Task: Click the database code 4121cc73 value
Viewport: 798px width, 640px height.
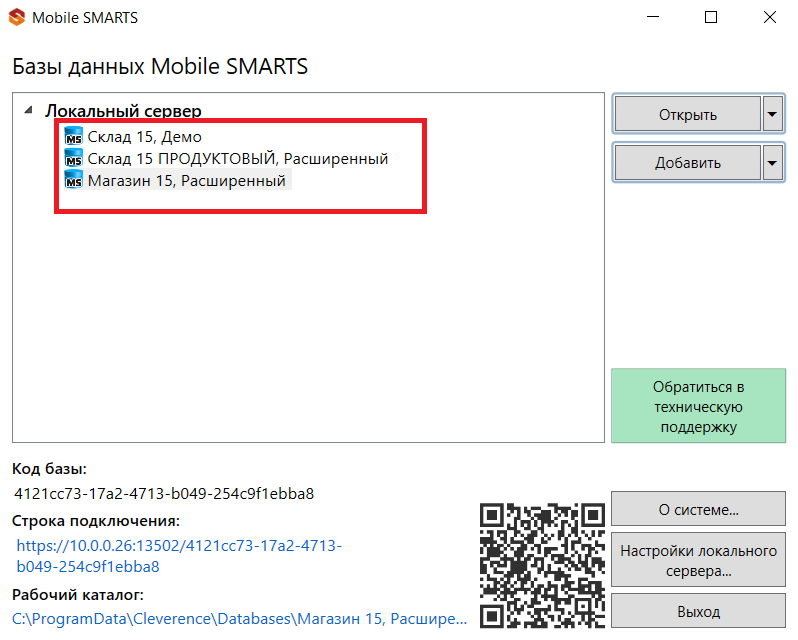Action: pyautogui.click(x=164, y=493)
